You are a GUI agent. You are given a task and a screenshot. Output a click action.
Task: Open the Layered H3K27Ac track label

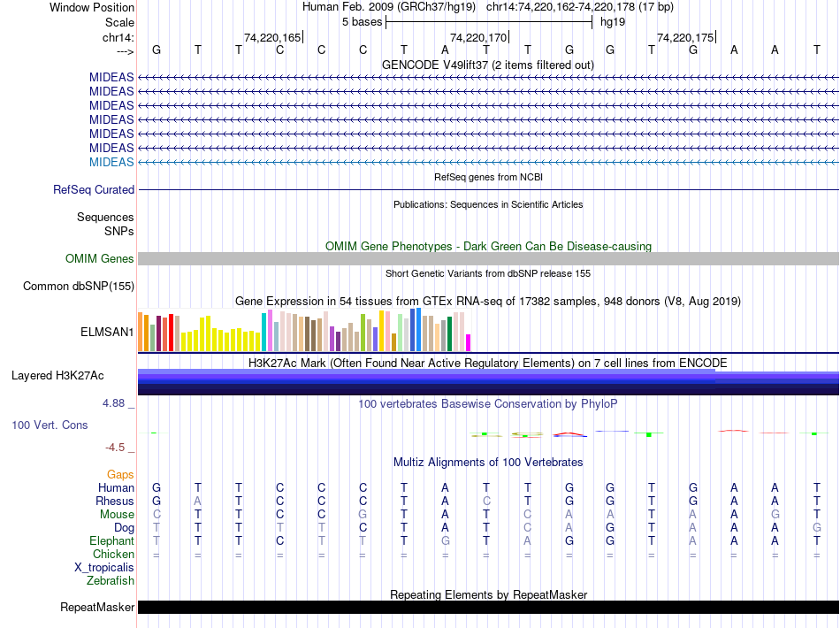[57, 376]
